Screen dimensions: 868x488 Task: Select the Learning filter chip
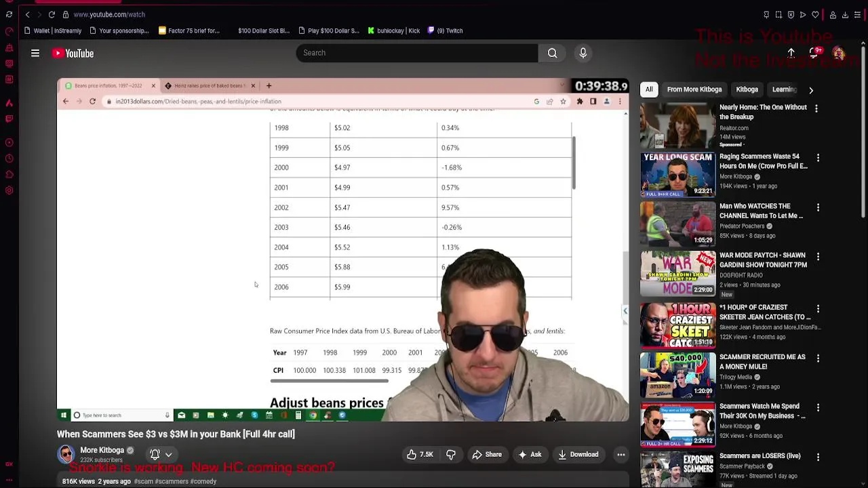(x=783, y=89)
